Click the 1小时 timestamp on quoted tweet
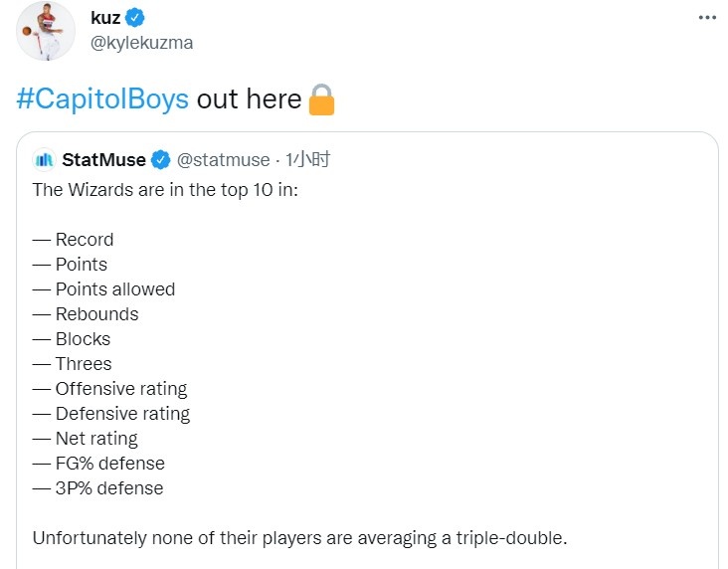The height and width of the screenshot is (569, 728). point(307,160)
